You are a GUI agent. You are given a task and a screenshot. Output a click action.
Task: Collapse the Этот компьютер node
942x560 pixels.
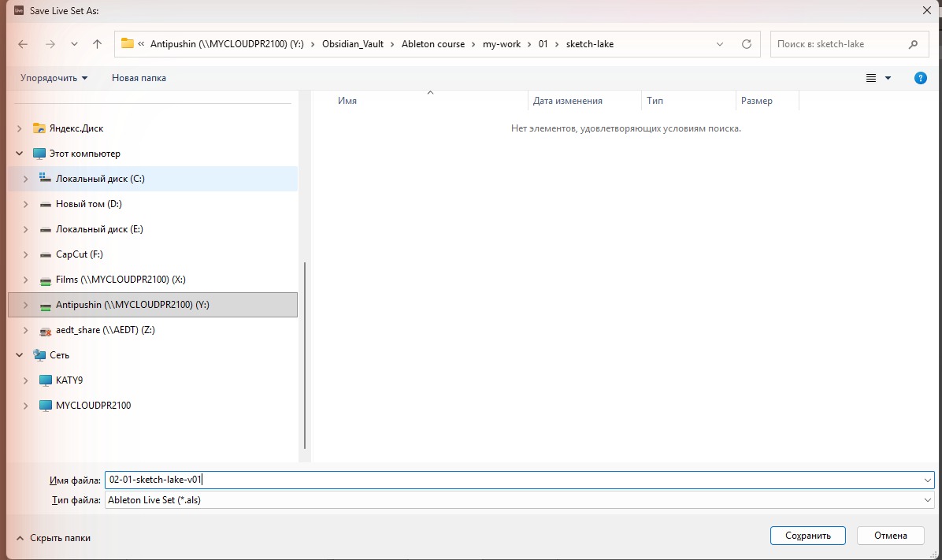point(19,154)
